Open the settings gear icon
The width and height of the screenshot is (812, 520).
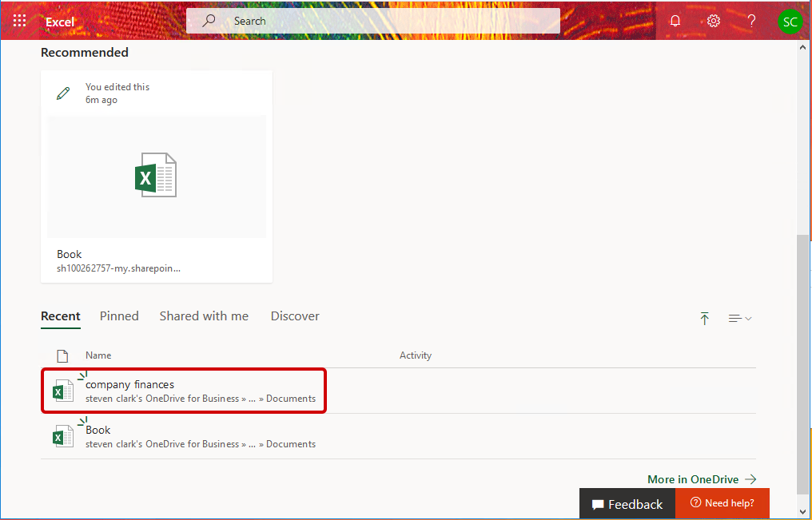714,22
